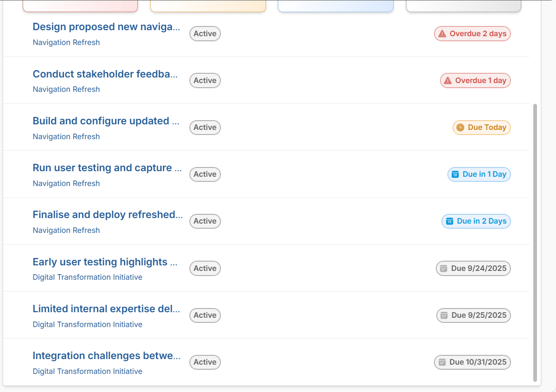Click the calendar icon beside Due 10/31/2025
The image size is (556, 392).
(x=442, y=362)
